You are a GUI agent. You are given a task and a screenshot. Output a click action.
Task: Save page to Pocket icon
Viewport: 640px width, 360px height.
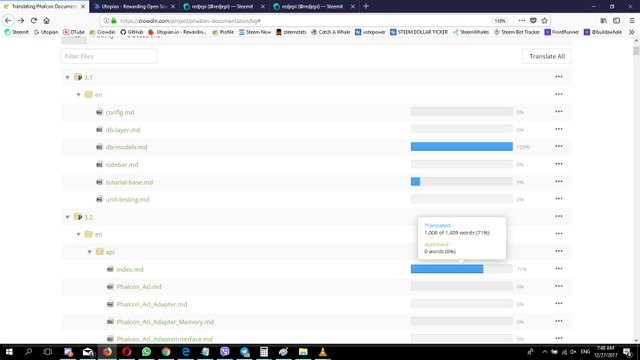(x=533, y=20)
